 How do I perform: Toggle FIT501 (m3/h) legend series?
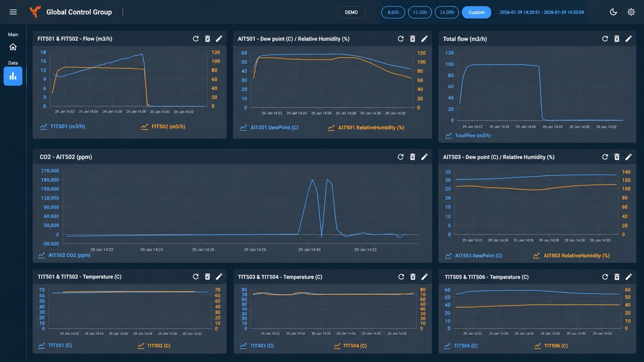coord(62,126)
